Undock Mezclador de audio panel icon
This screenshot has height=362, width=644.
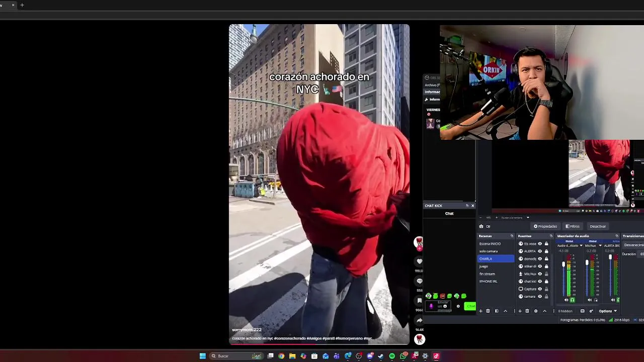click(x=617, y=236)
